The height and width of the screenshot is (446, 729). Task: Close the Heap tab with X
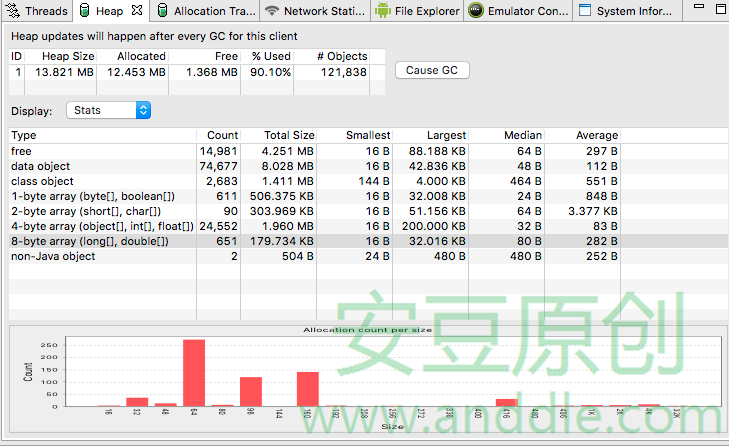[137, 10]
